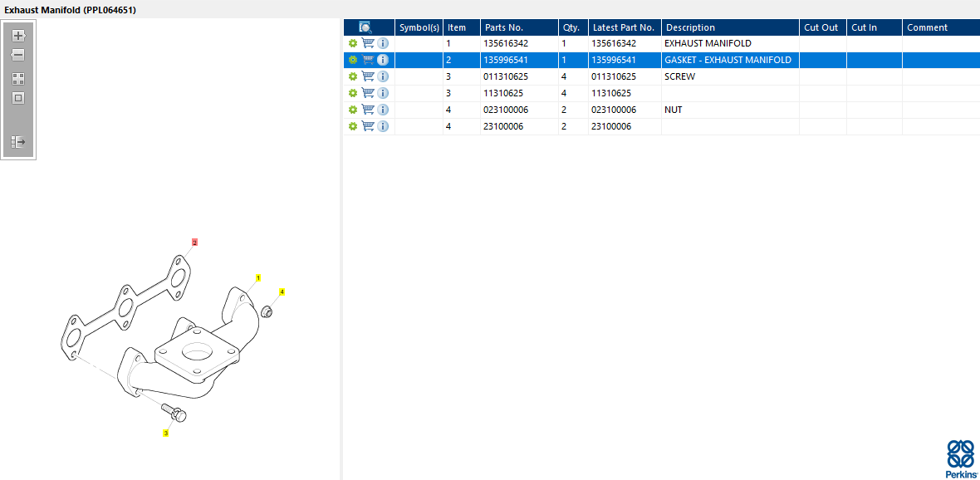Click the Cut Out column header
Viewport: 980px width, 480px height.
822,27
